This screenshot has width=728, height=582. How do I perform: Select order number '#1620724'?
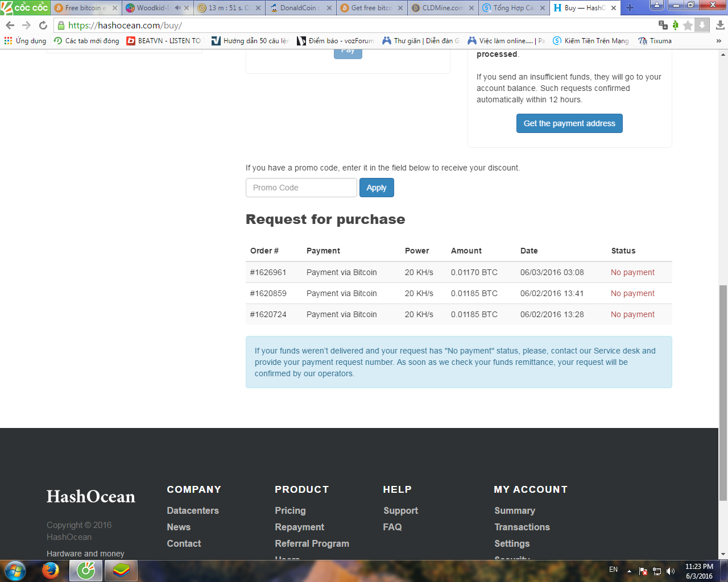point(268,314)
